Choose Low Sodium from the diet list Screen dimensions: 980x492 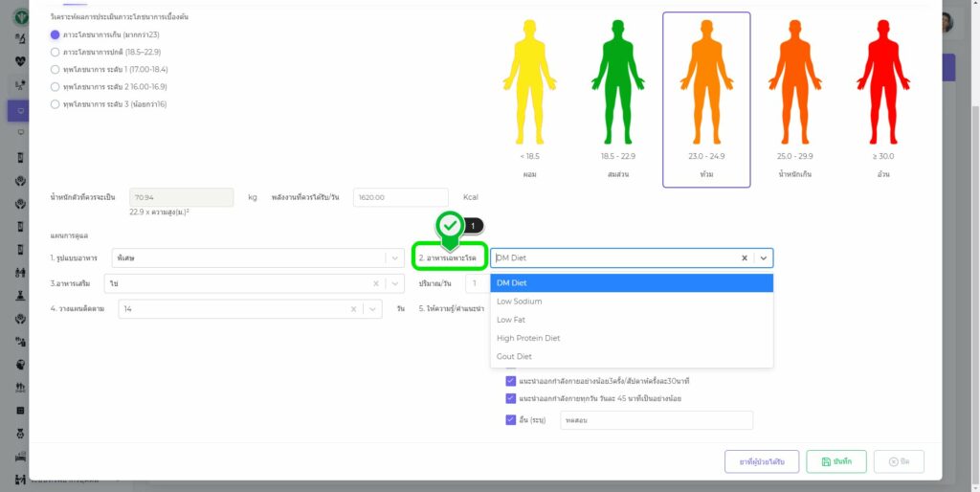(x=520, y=302)
